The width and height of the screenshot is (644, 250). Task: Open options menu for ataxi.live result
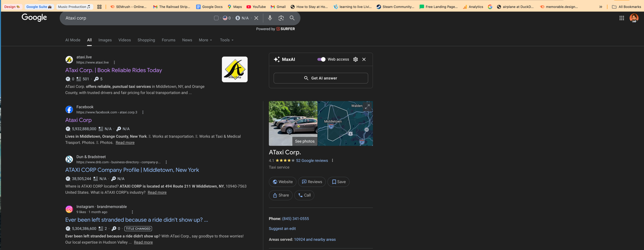pos(114,62)
